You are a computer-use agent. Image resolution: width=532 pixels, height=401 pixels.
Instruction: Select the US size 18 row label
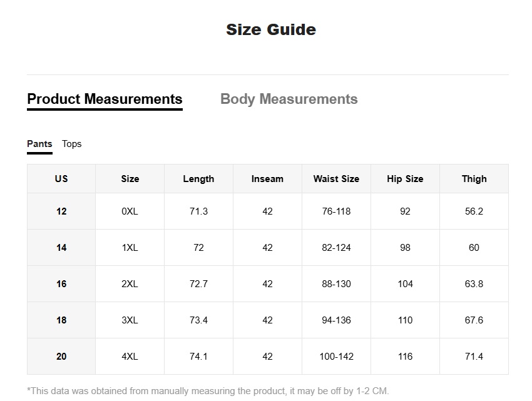point(61,320)
